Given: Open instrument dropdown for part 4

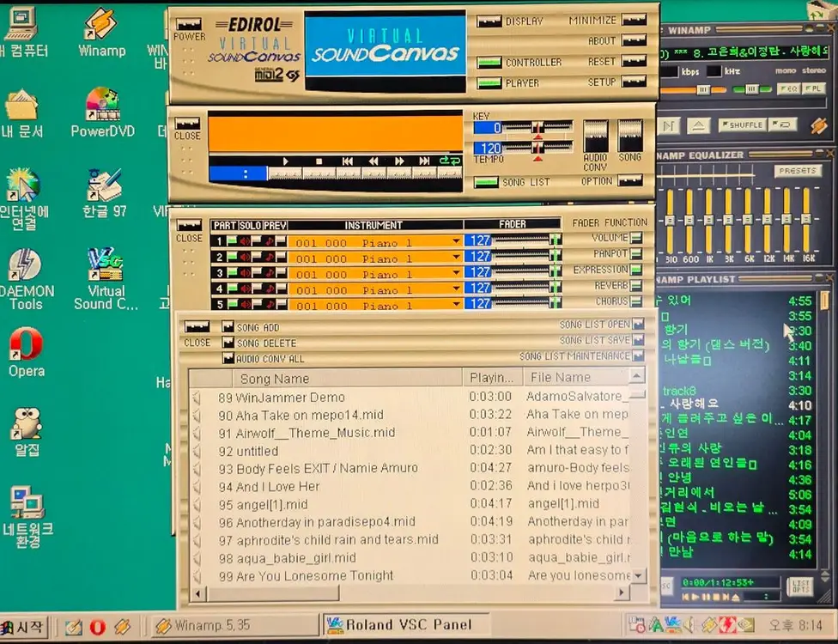Looking at the screenshot, I should pos(455,289).
